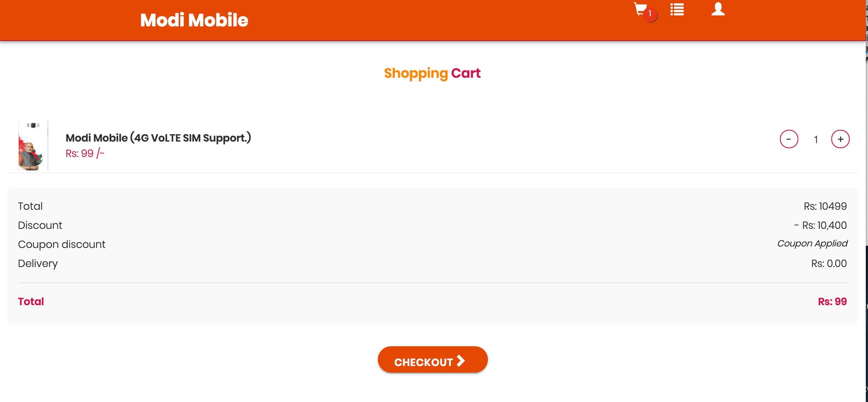Click the red cart item count badge
Image resolution: width=868 pixels, height=402 pixels.
tap(650, 14)
